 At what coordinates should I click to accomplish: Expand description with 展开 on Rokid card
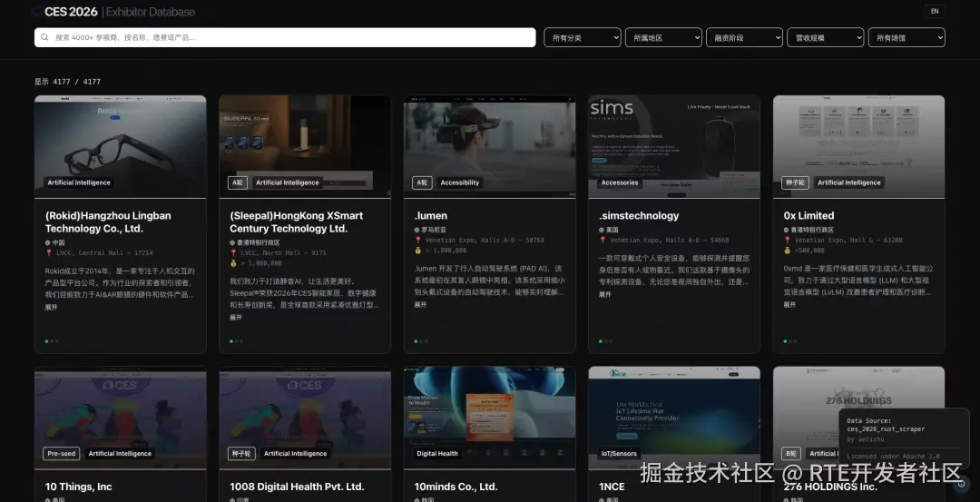51,307
